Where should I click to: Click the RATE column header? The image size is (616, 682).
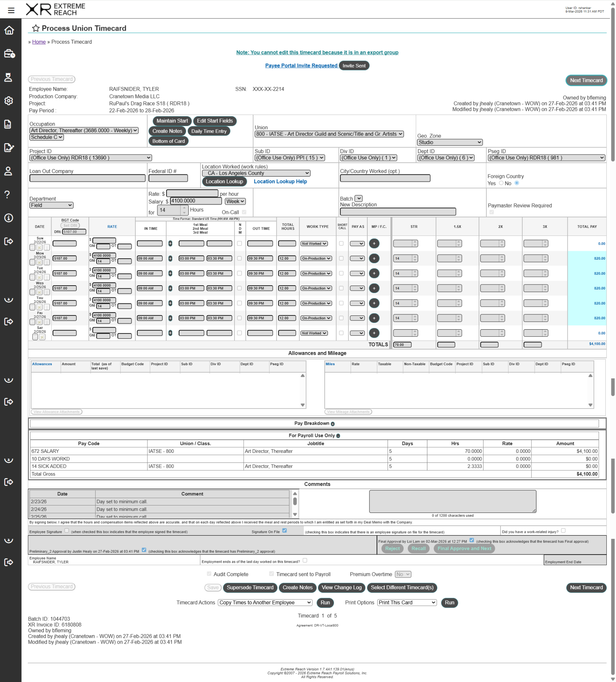(x=112, y=227)
